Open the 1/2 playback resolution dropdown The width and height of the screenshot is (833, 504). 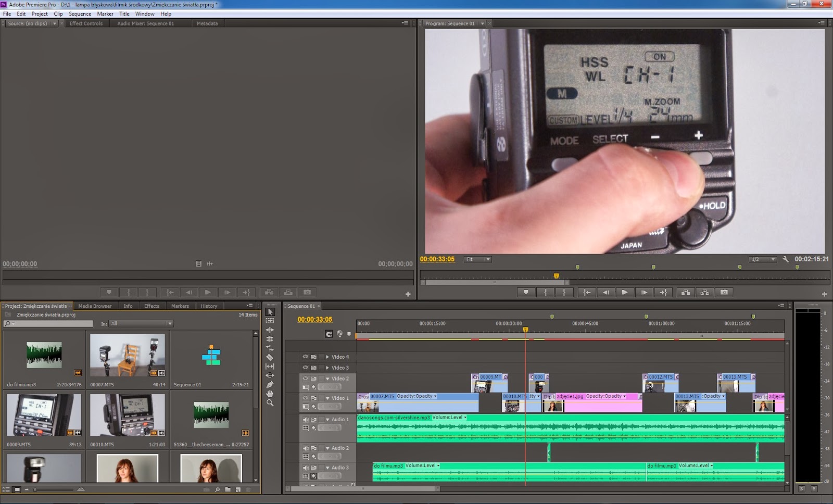coord(763,259)
